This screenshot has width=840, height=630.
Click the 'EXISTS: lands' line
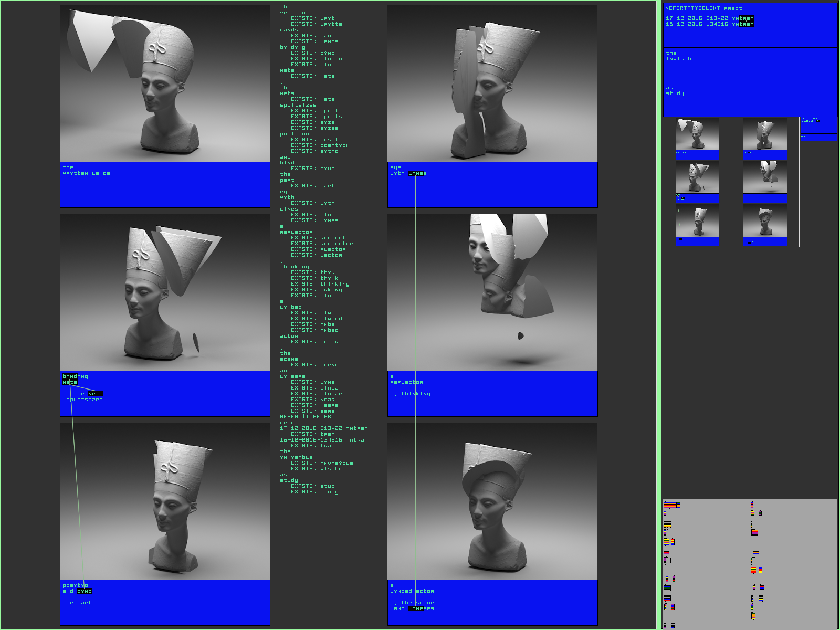coord(314,41)
